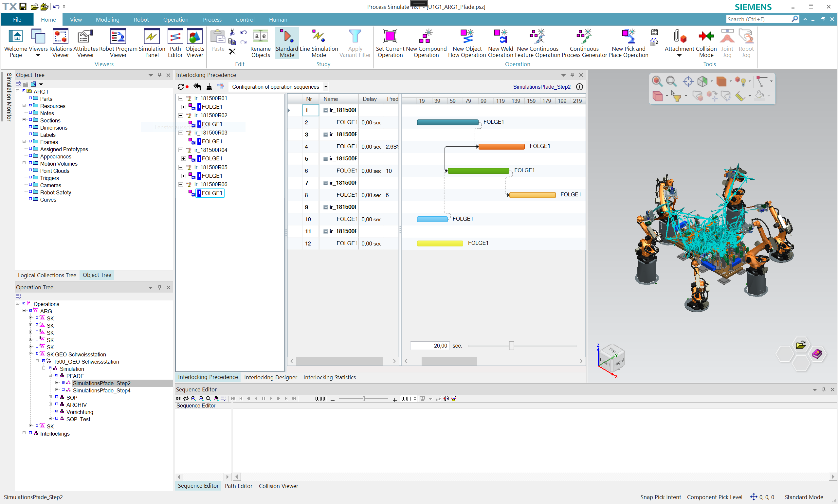Open the Path Editor ribbon button
Viewport: 838px width, 504px height.
pyautogui.click(x=175, y=43)
